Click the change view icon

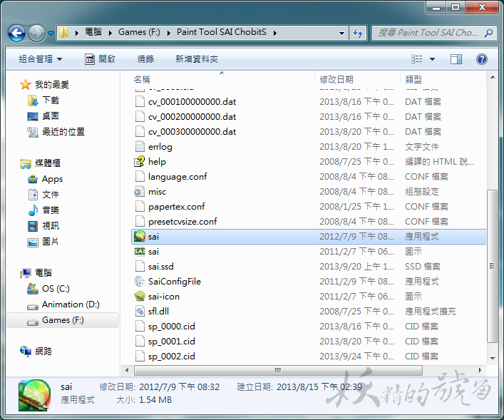coord(417,59)
